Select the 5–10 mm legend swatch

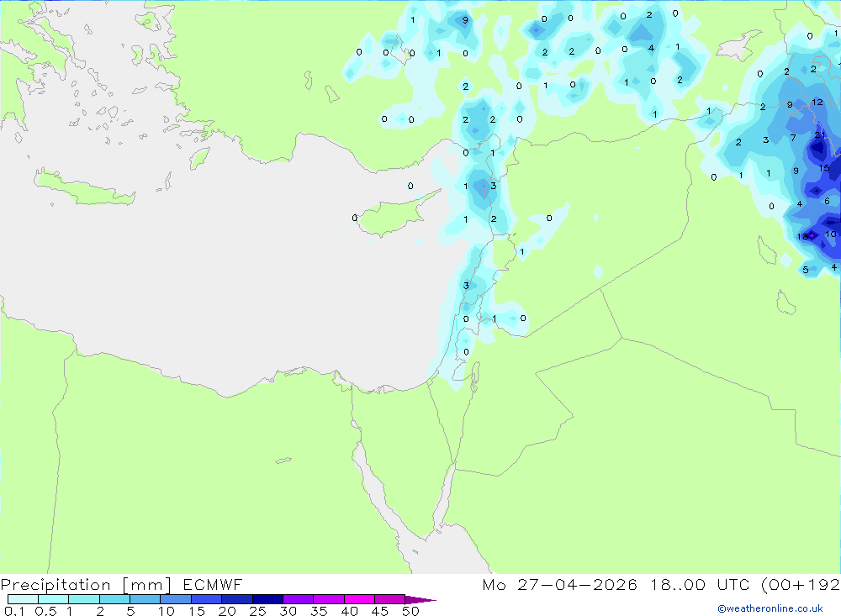pos(145,599)
